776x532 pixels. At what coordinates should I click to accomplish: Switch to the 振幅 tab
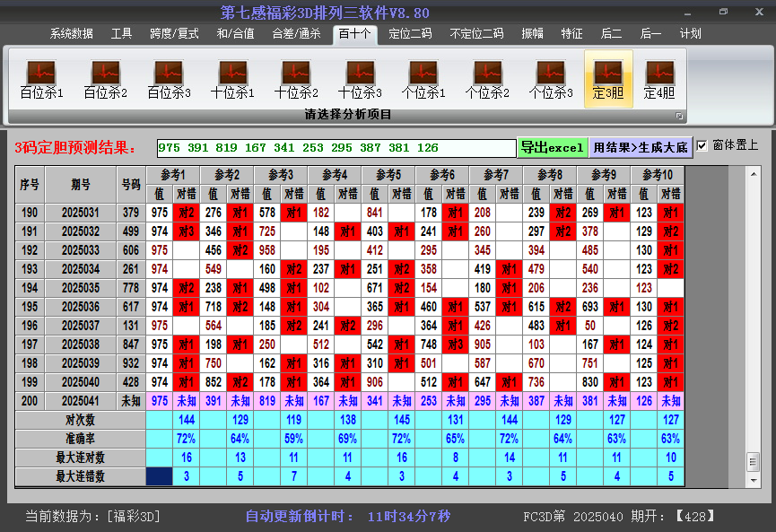(x=533, y=34)
